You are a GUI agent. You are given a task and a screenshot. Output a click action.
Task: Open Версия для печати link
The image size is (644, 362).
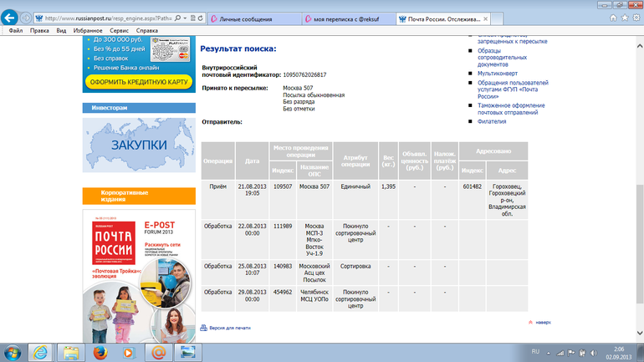pyautogui.click(x=230, y=328)
